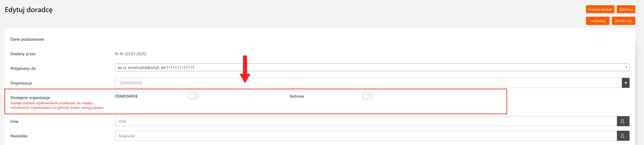This screenshot has height=145, width=644.
Task: Click the user icon beside Imię field
Action: [x=622, y=121]
